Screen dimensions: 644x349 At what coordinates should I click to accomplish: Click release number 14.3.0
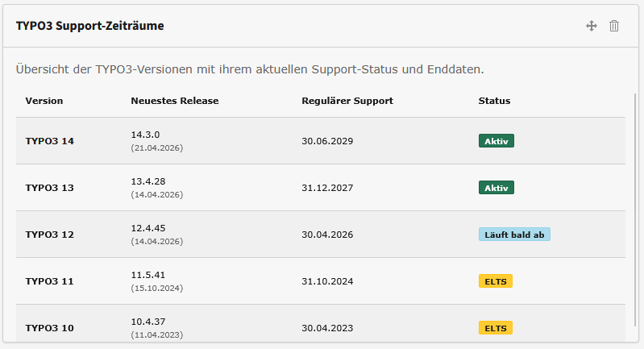145,135
